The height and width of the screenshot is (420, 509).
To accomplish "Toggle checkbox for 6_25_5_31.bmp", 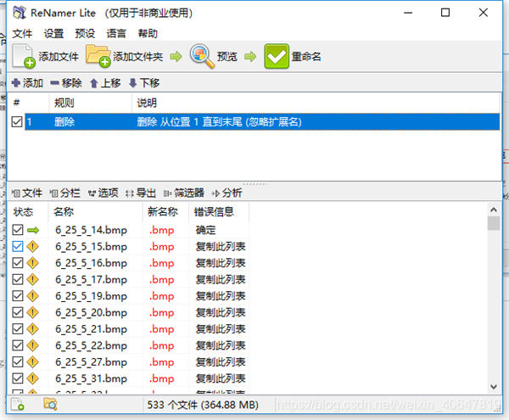I will coord(18,378).
